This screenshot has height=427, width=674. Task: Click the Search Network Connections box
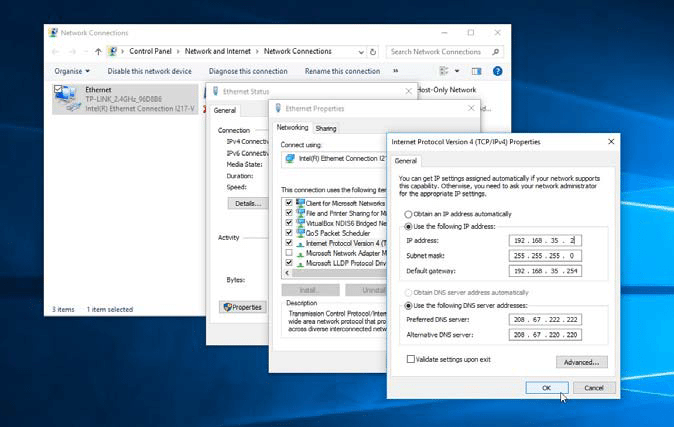[x=444, y=52]
